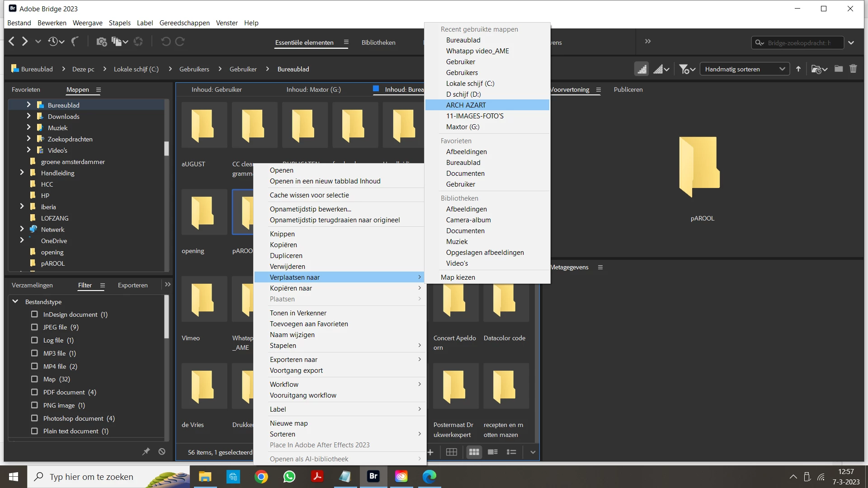
Task: Click the create new folder icon
Action: pyautogui.click(x=839, y=69)
